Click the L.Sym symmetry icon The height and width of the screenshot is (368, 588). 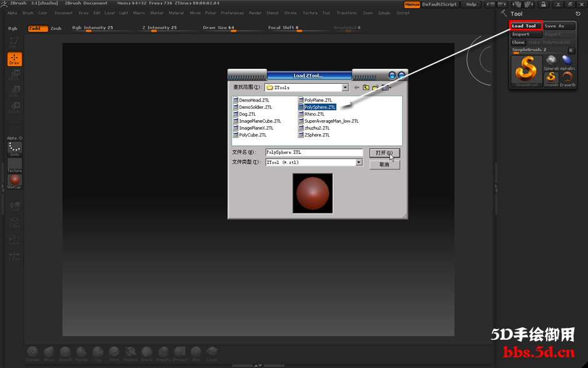(14, 256)
